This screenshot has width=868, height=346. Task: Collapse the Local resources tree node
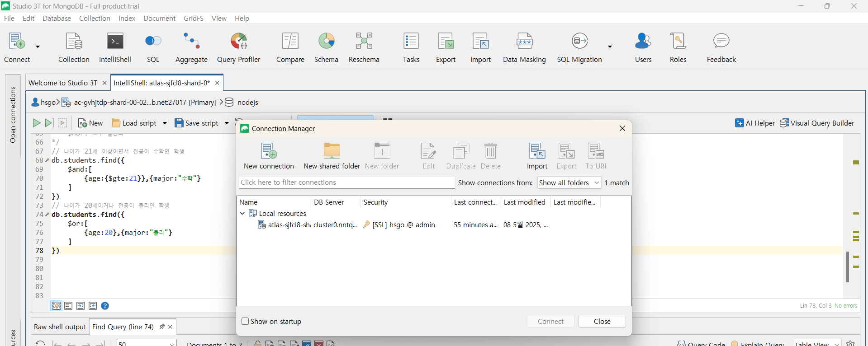tap(242, 213)
